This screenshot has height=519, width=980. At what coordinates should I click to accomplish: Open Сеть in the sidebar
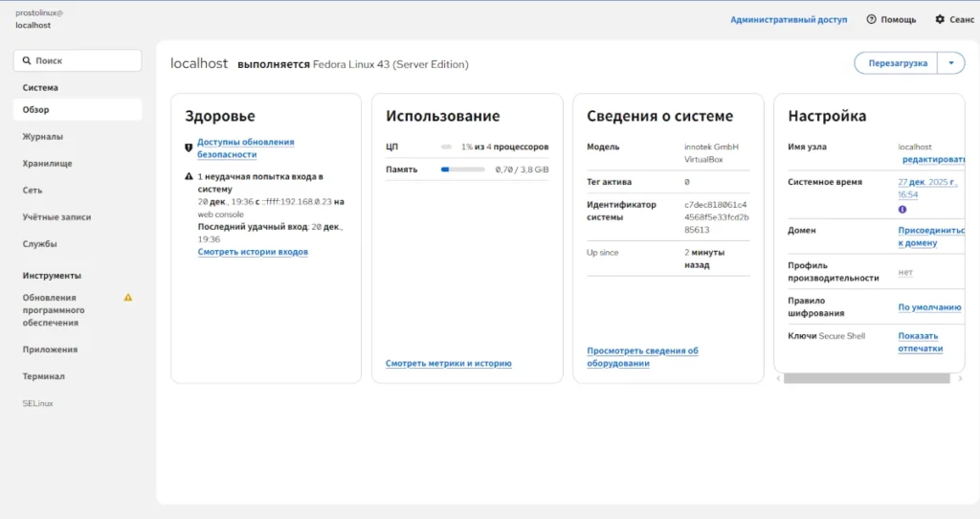coord(78,191)
